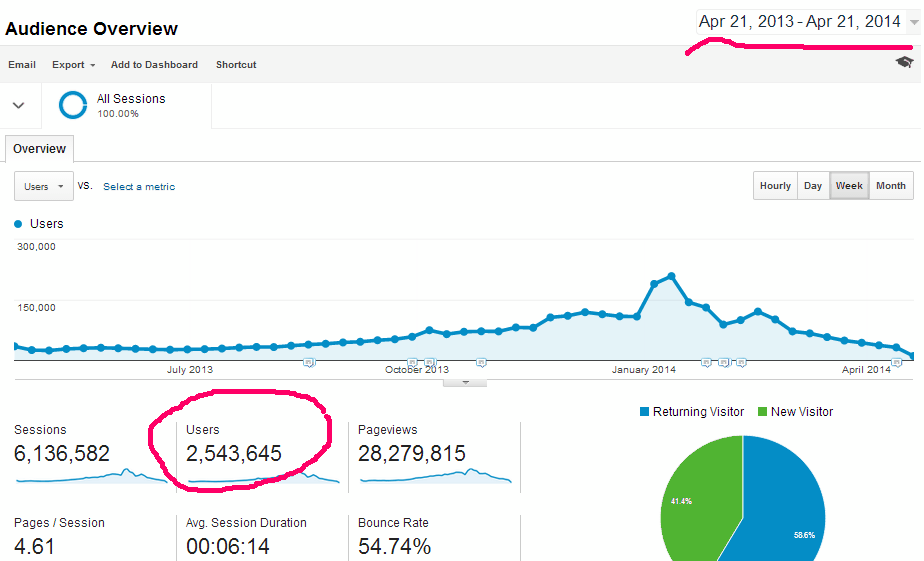Image resolution: width=924 pixels, height=561 pixels.
Task: Click the peak data point in January 2014
Action: point(671,276)
